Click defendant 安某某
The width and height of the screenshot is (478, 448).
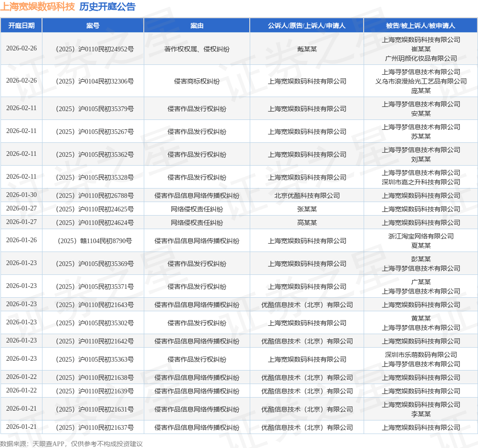tap(421, 113)
